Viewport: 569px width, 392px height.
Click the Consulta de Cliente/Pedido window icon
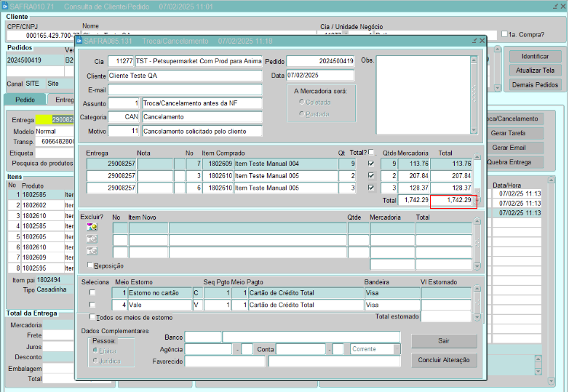[5, 5]
